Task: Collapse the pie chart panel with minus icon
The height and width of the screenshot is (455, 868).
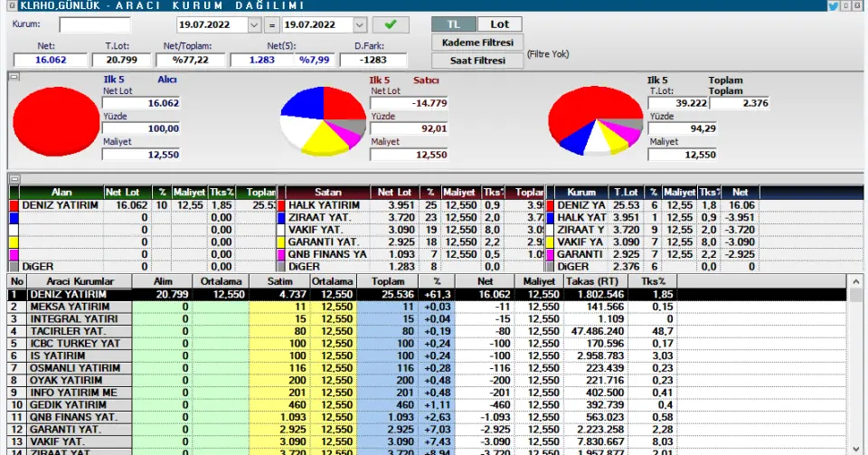Action: click(13, 78)
